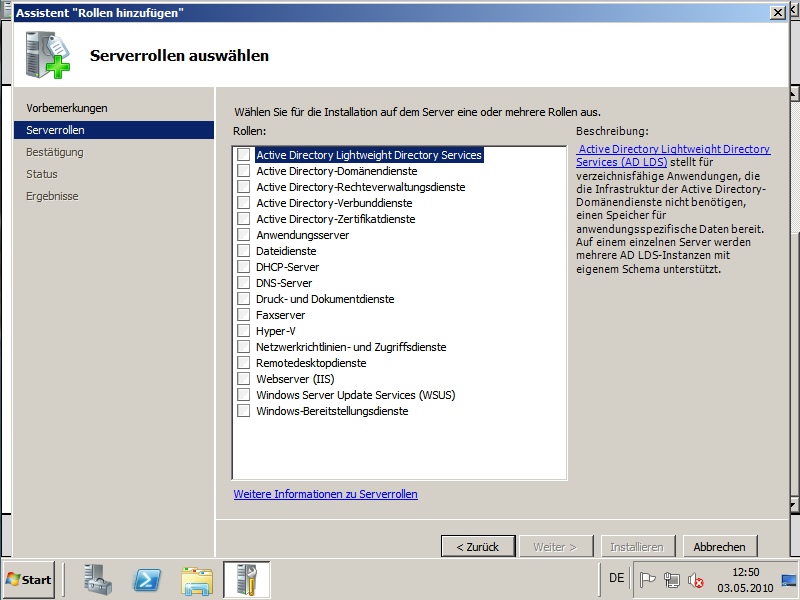The width and height of the screenshot is (800, 600).
Task: Tick Druck- und Dokumentdienste checkbox
Action: point(243,298)
